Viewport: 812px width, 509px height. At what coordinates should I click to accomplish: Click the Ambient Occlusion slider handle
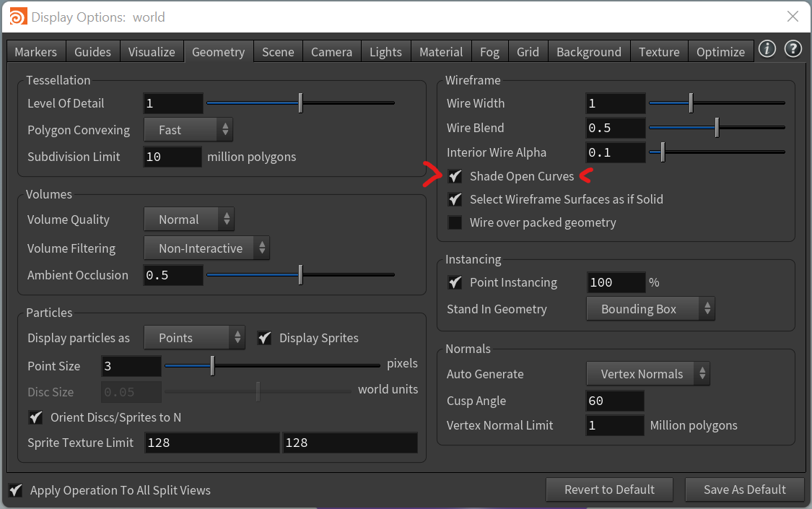300,275
